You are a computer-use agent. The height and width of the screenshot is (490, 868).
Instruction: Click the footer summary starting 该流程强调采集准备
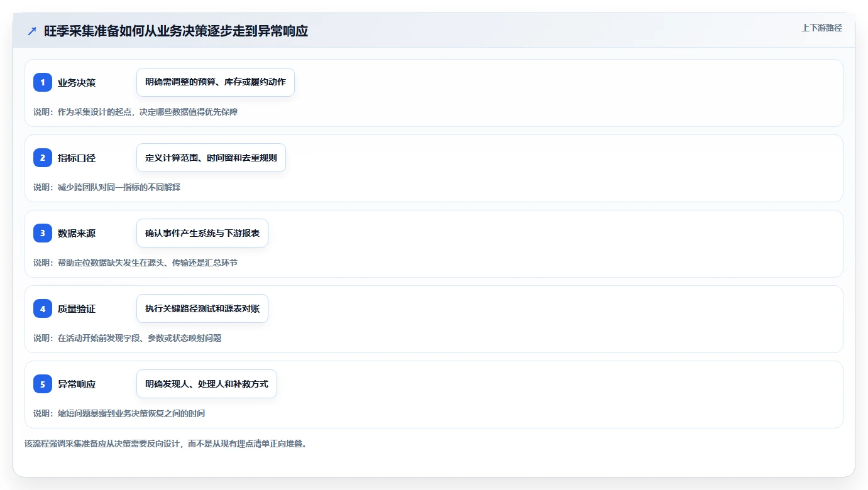tap(165, 444)
